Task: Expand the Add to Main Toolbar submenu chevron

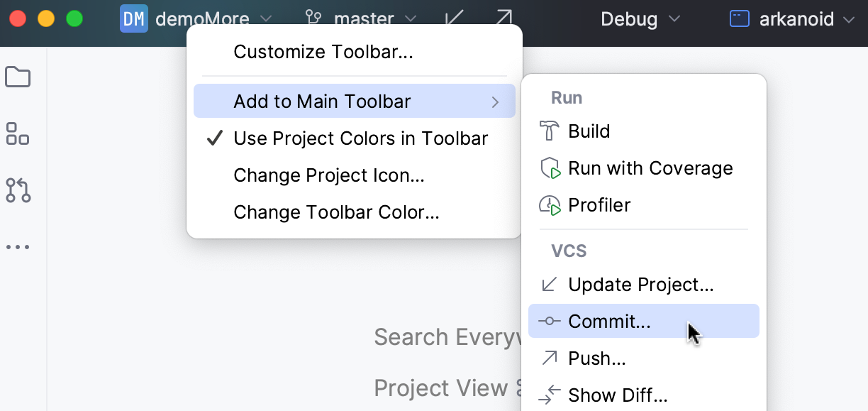Action: pyautogui.click(x=496, y=101)
